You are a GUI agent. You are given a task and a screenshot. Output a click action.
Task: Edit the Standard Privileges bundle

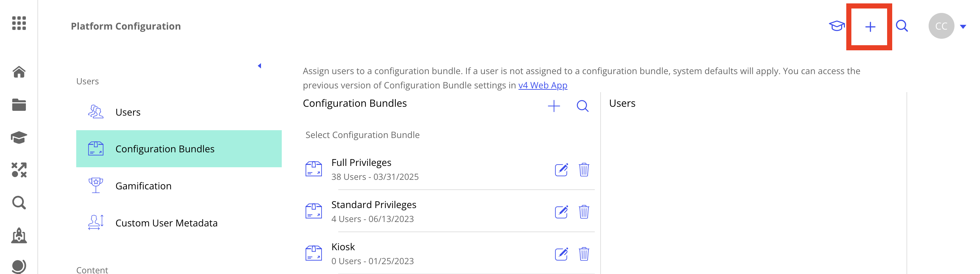click(561, 212)
